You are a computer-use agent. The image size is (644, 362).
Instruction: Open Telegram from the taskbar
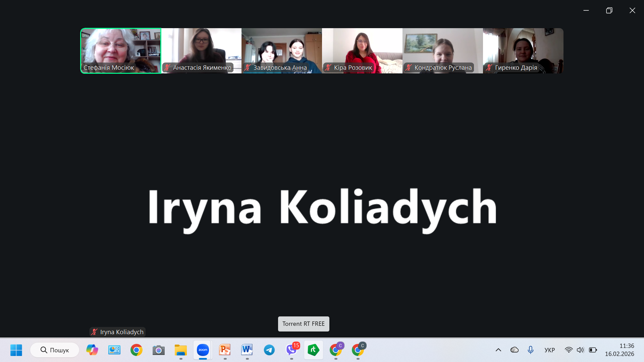269,350
